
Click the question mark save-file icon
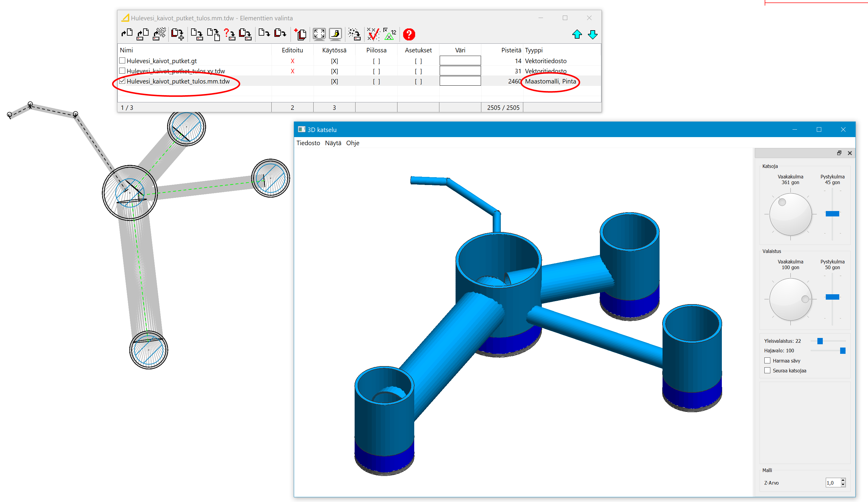point(229,34)
